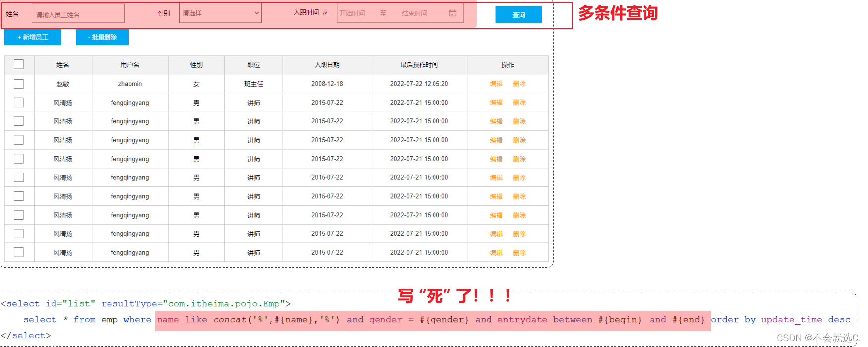This screenshot has width=868, height=347.
Task: Click the 用户名 column header
Action: [x=130, y=65]
